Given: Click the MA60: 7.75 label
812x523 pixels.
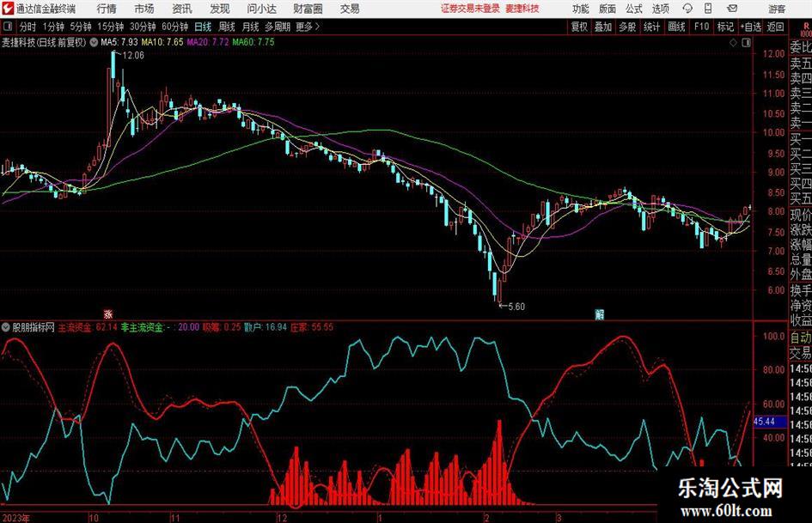Looking at the screenshot, I should pyautogui.click(x=253, y=42).
